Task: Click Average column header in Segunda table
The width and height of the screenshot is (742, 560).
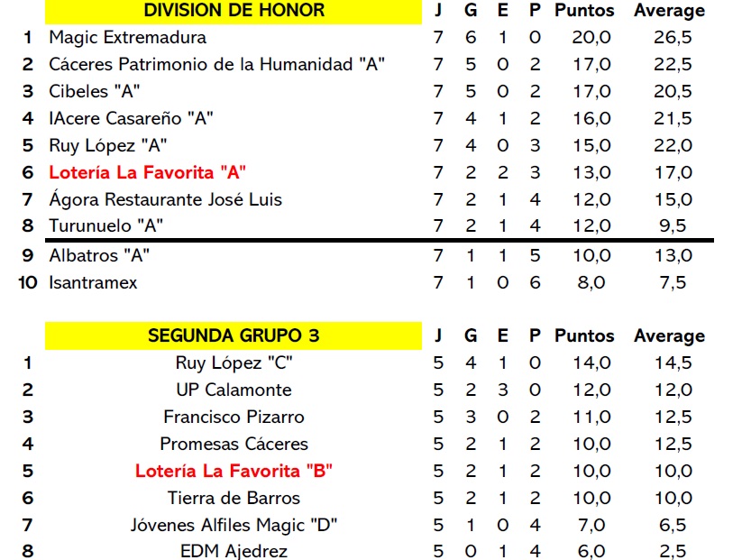Action: tap(669, 335)
